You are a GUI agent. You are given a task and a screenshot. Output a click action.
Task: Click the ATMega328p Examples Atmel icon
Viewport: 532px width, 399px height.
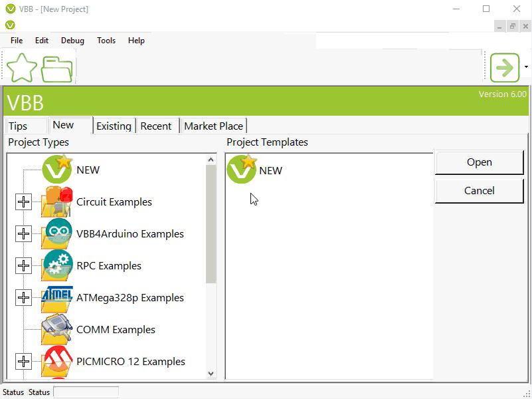click(57, 298)
